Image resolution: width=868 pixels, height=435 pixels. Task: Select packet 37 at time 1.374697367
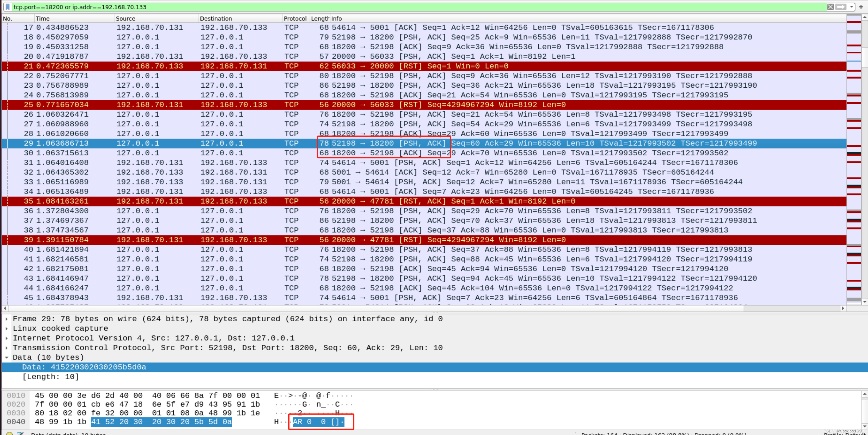point(424,220)
